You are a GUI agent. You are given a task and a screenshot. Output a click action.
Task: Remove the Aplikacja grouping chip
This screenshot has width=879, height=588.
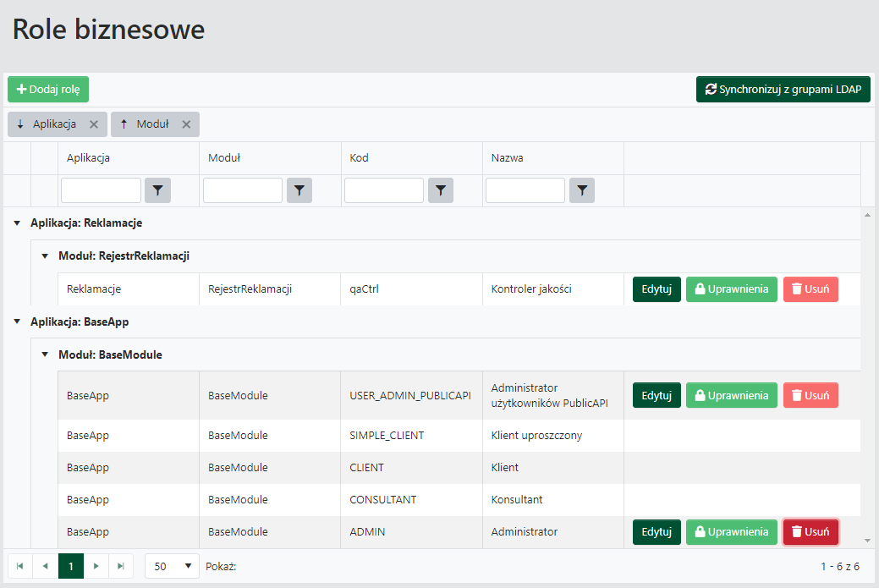94,124
